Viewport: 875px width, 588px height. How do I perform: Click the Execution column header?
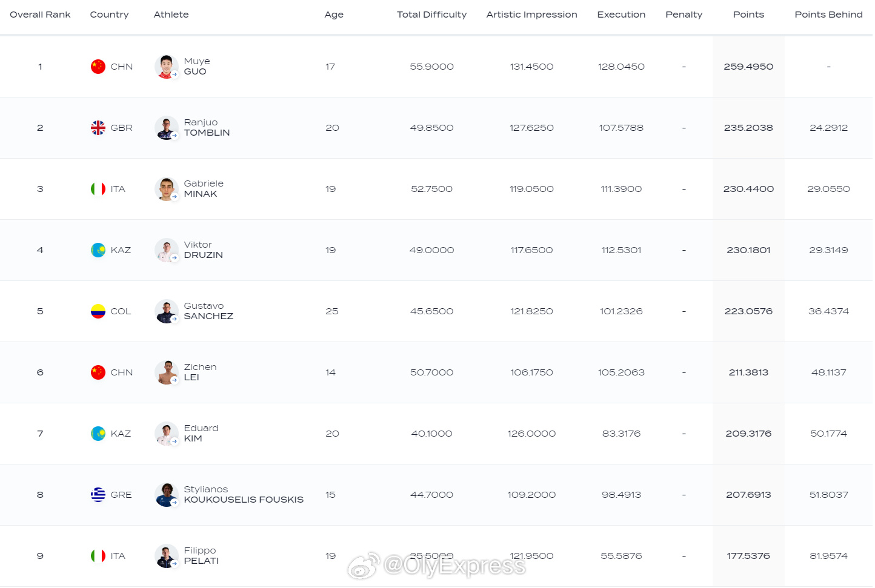pos(621,15)
